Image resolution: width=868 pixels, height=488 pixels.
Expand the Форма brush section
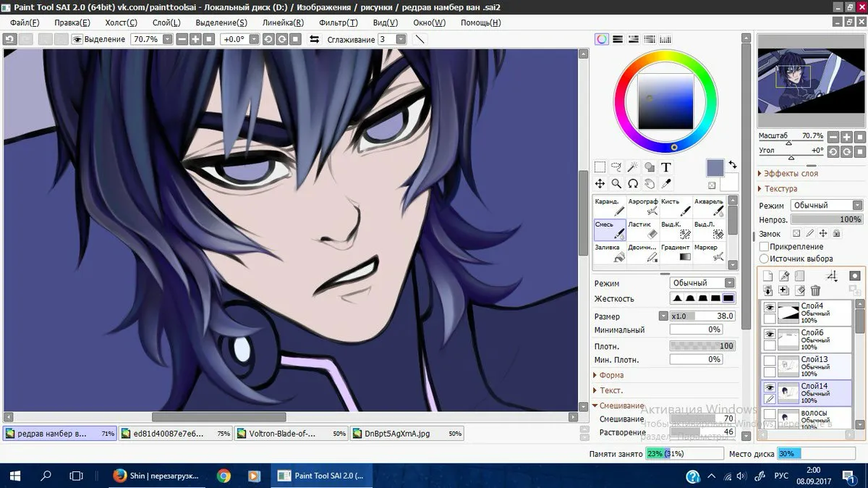coord(611,375)
